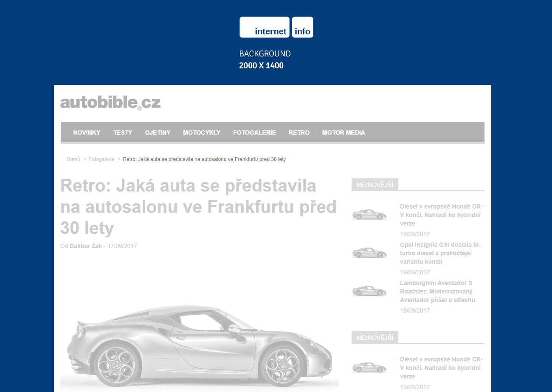This screenshot has width=552, height=392.
Task: Go to the Fotogalerie breadcrumb
Action: (101, 159)
